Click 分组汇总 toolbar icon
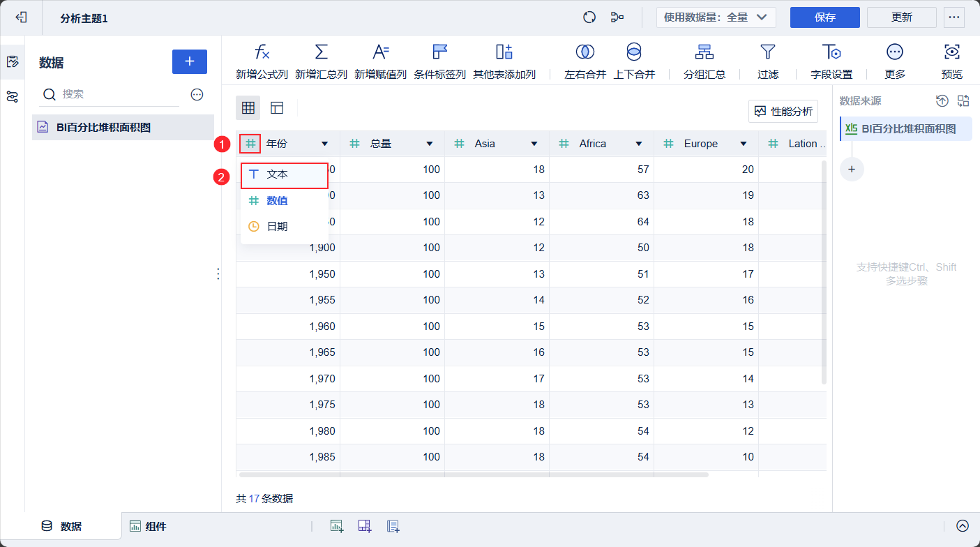The width and height of the screenshot is (980, 547). tap(704, 52)
